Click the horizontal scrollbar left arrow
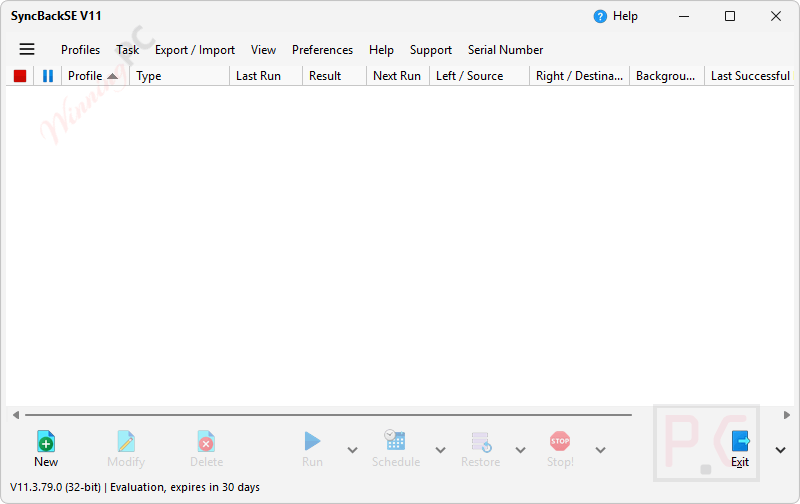This screenshot has height=504, width=800. 16,415
